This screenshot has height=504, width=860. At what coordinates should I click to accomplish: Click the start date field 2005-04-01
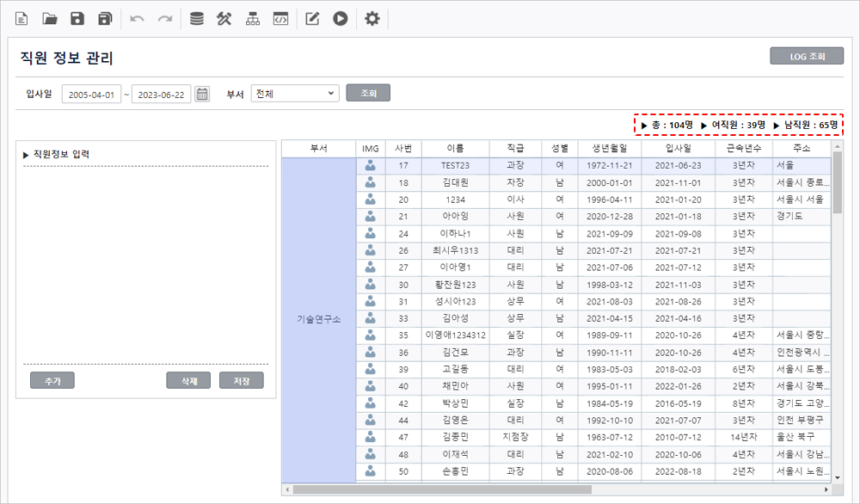(91, 94)
